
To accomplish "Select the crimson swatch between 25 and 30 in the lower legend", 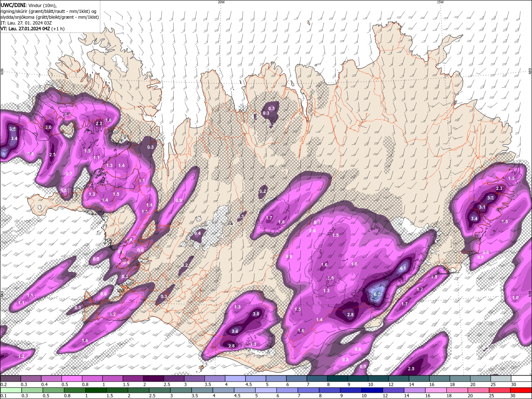I will (499, 390).
